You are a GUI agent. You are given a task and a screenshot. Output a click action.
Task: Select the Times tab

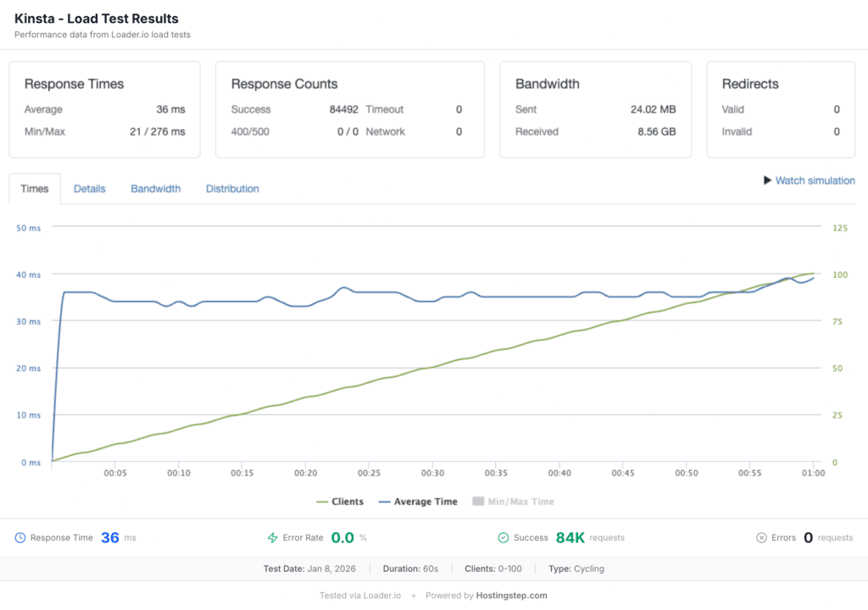35,189
